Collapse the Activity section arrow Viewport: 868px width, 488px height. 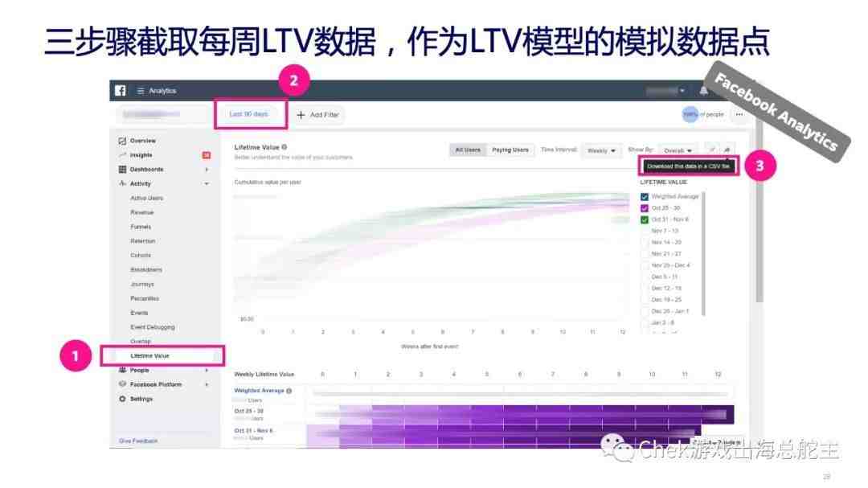[x=207, y=183]
